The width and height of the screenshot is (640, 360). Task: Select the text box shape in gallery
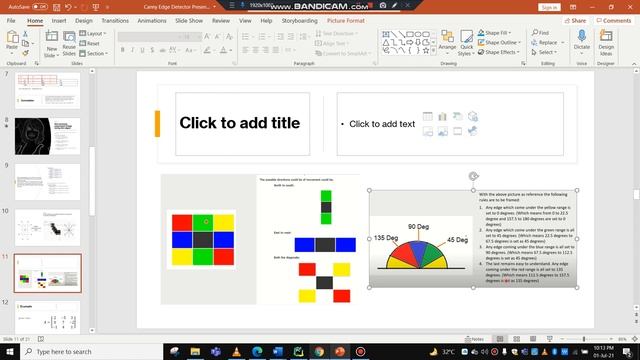point(386,35)
